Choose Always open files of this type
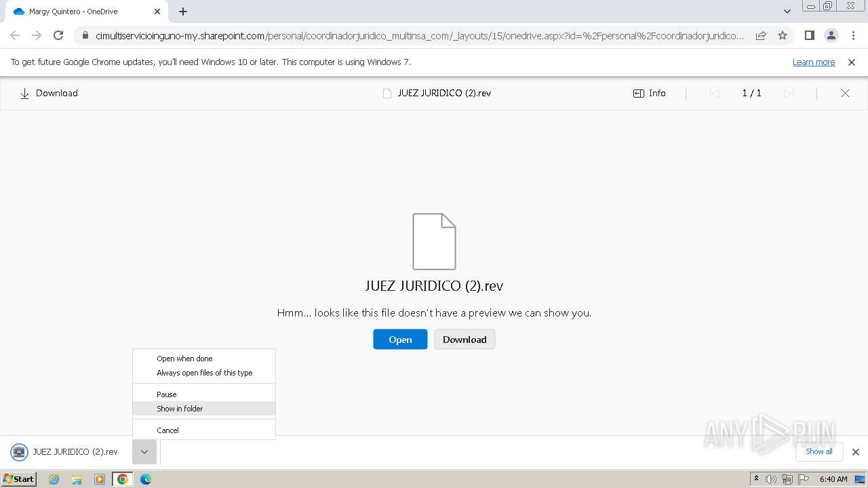Image resolution: width=868 pixels, height=488 pixels. coord(204,373)
